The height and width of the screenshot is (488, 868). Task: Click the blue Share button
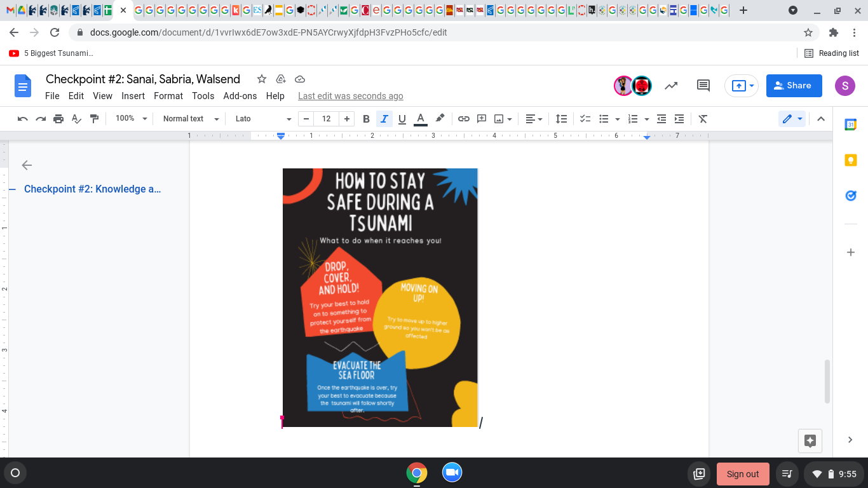point(794,86)
